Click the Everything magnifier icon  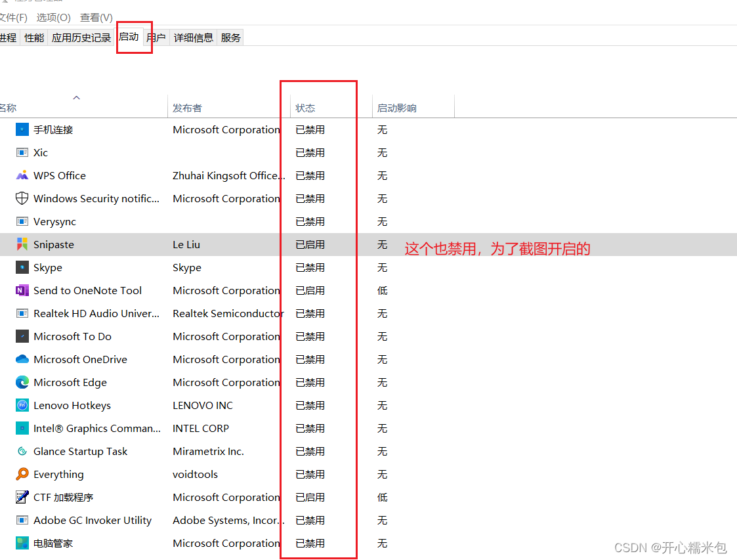[22, 474]
